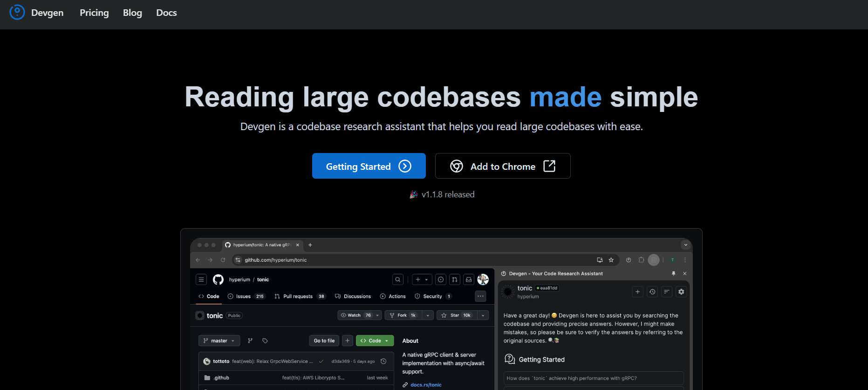Expand the tab search chevron in Chrome
This screenshot has height=390, width=868.
click(685, 245)
